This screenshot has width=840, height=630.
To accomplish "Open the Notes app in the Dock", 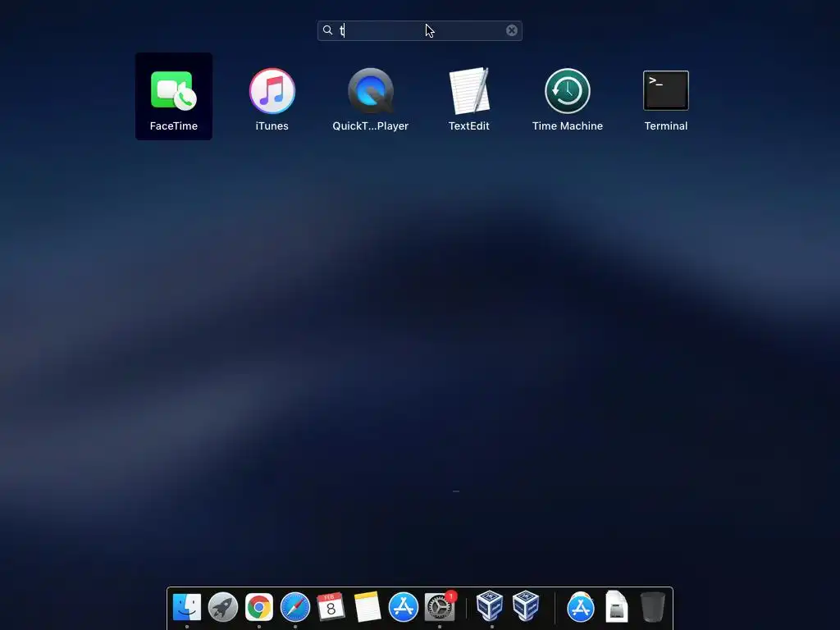I will (x=367, y=607).
